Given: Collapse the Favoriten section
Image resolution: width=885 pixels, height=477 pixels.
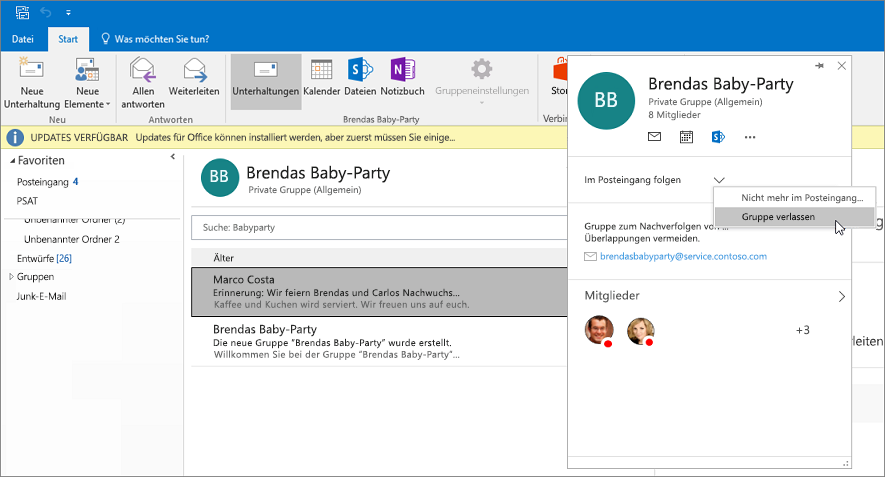Looking at the screenshot, I should tap(12, 161).
